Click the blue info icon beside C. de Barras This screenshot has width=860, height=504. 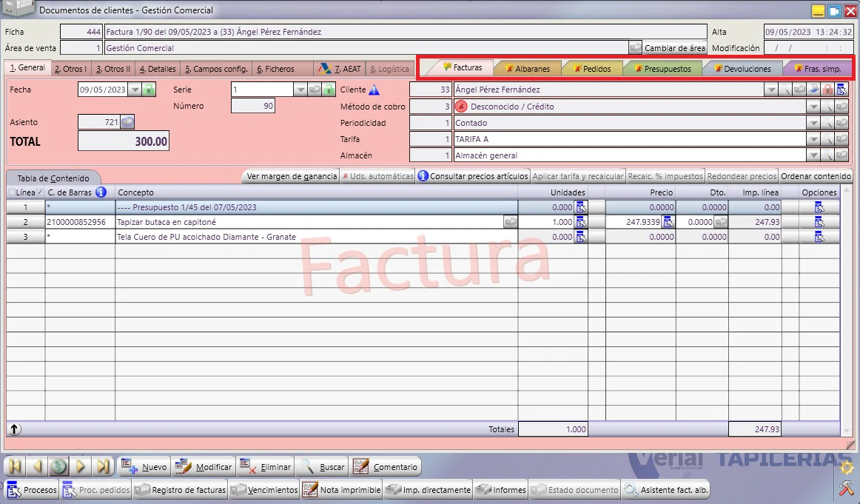click(x=101, y=192)
